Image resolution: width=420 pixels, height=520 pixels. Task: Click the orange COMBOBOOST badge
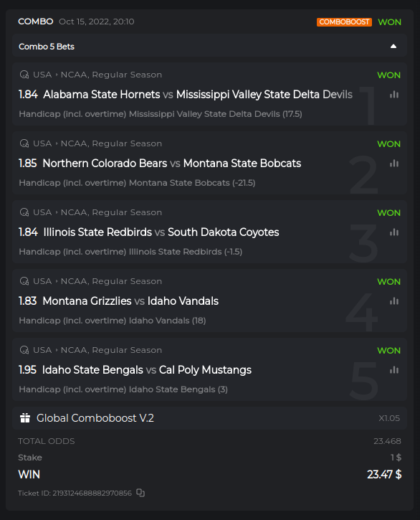(x=344, y=22)
